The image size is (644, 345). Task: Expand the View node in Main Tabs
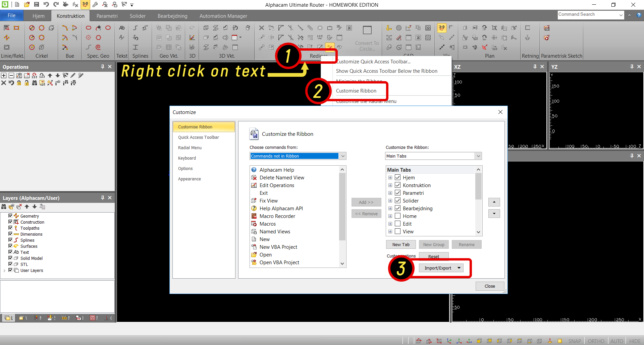point(390,232)
